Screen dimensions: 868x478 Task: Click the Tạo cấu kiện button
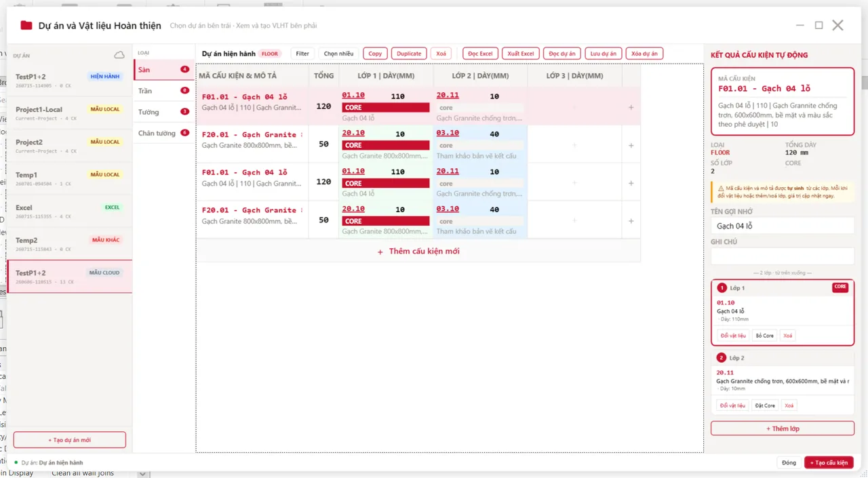click(x=829, y=463)
